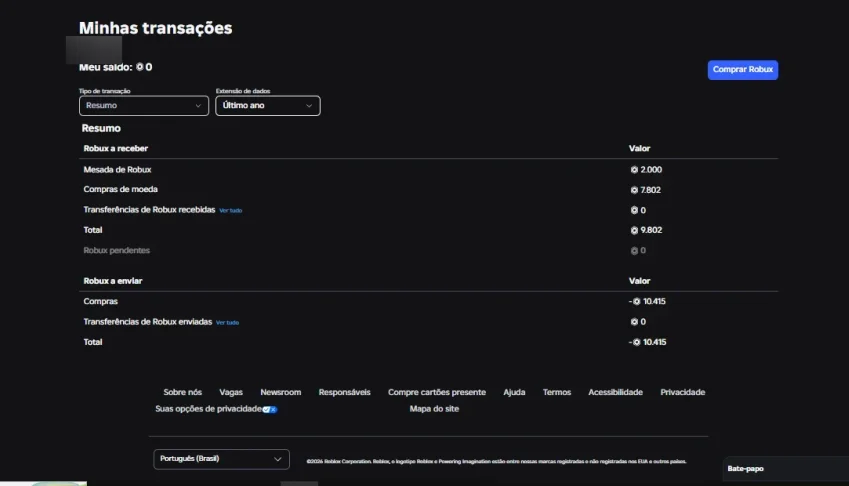Click the Robux pendentes row label
849x486 pixels.
click(116, 251)
